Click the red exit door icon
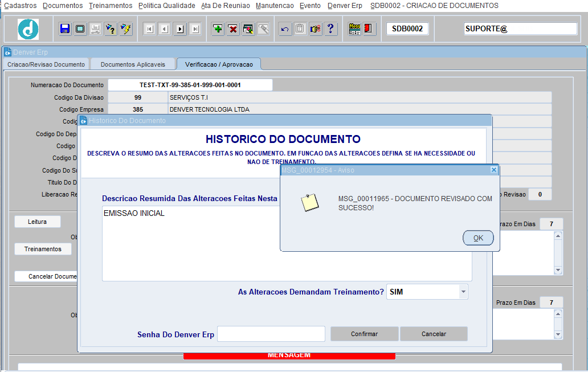The height and width of the screenshot is (372, 588). coord(368,29)
